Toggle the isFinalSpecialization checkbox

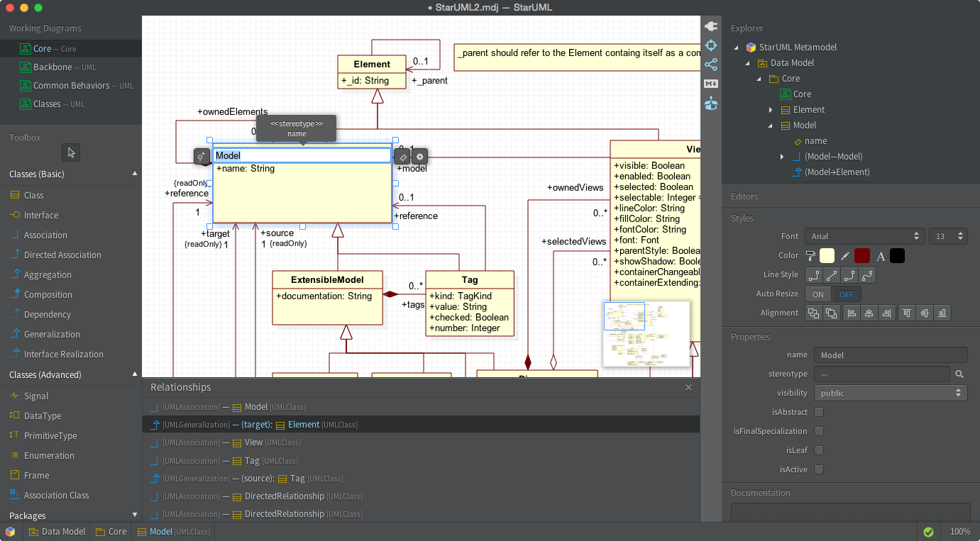click(819, 431)
